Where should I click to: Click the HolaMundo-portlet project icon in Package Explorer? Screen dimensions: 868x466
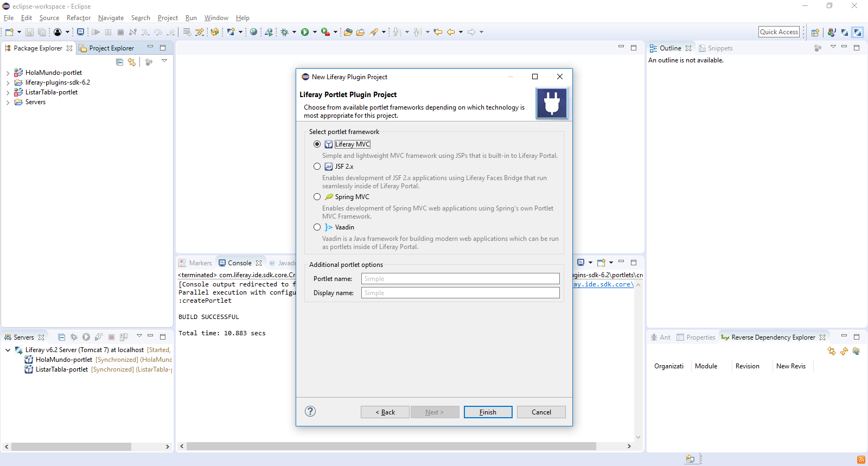18,73
